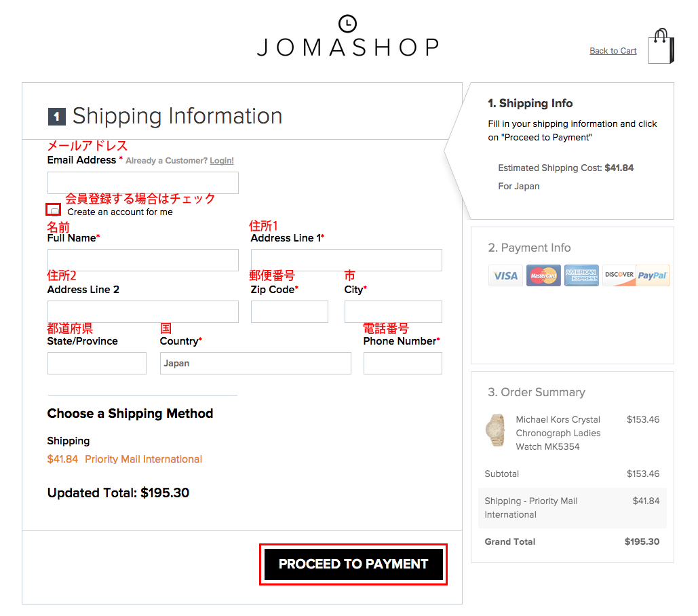Click the Michael Kors watch thumbnail
Image resolution: width=698 pixels, height=616 pixels.
point(495,430)
